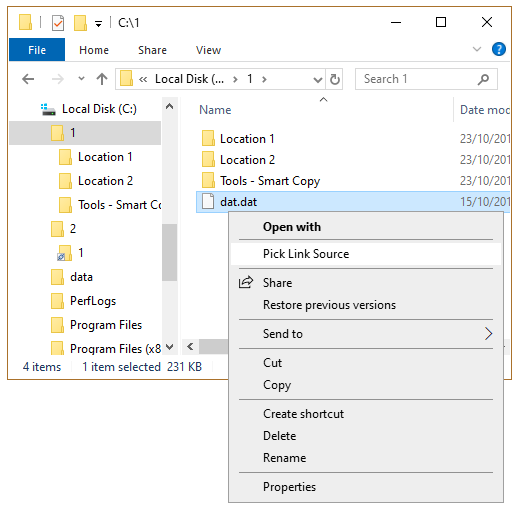Screen dimensions: 521x512
Task: Click the navigation pane scroll-down arrow
Action: (169, 347)
